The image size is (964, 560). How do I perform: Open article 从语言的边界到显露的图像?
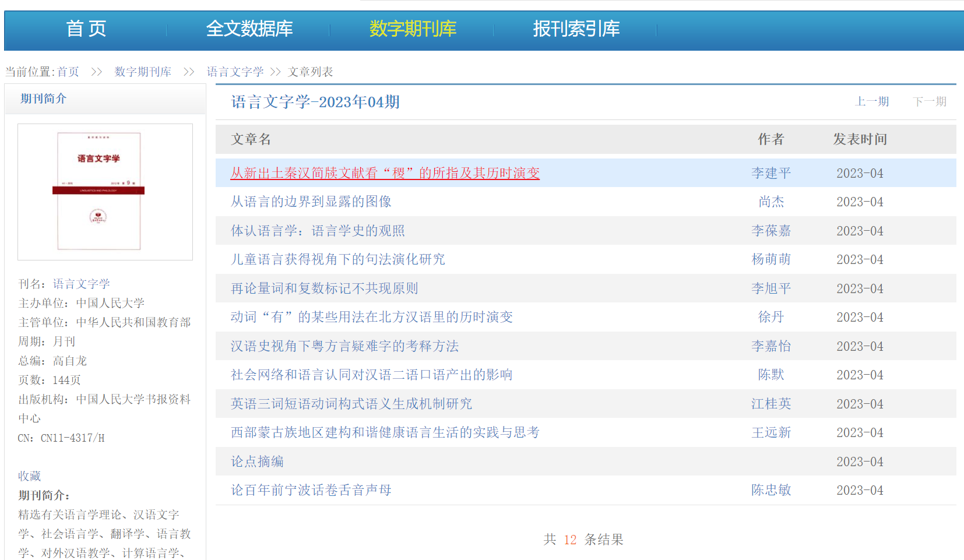click(x=311, y=202)
